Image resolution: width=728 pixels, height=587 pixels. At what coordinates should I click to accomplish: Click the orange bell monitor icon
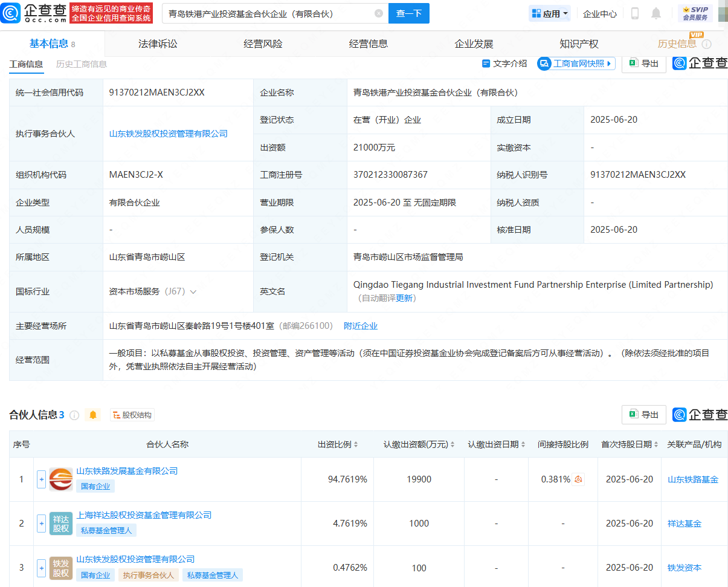(92, 415)
